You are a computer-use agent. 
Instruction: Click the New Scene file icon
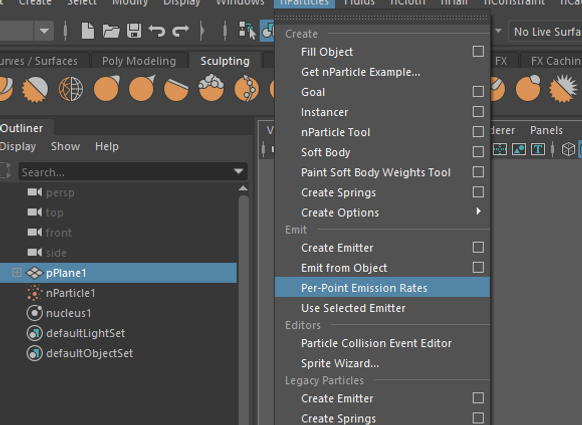tap(88, 31)
